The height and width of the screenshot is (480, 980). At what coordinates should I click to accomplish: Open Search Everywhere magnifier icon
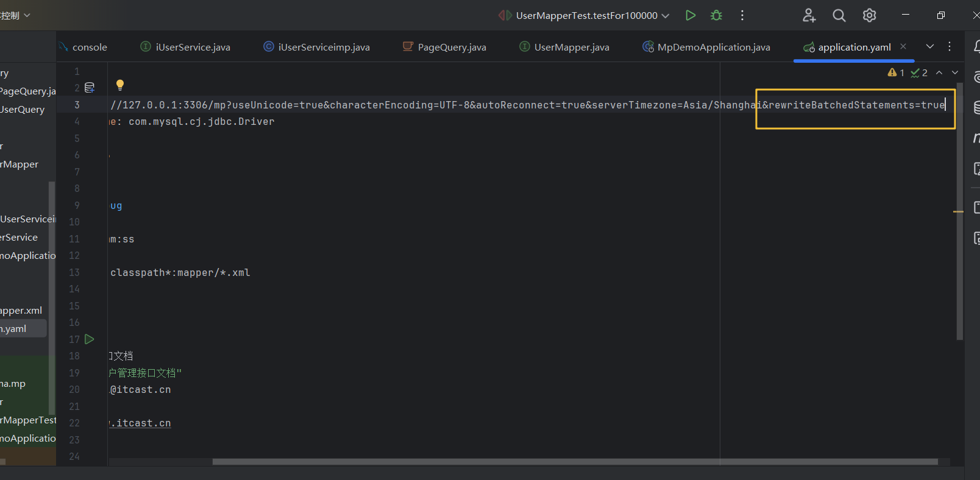(x=839, y=15)
